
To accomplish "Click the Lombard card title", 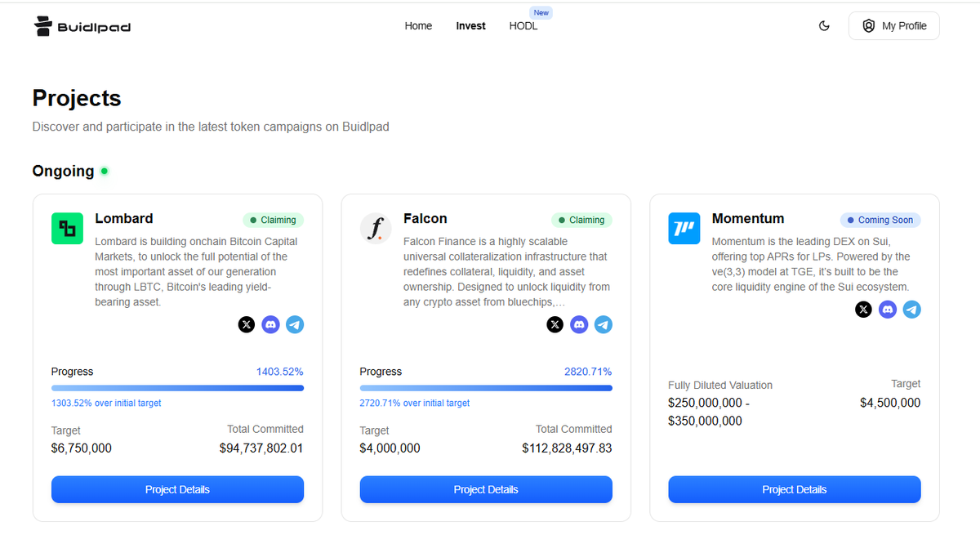I will pyautogui.click(x=123, y=218).
